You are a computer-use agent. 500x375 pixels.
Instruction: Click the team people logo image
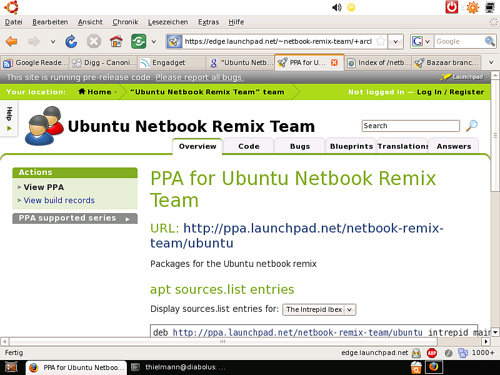tap(44, 126)
